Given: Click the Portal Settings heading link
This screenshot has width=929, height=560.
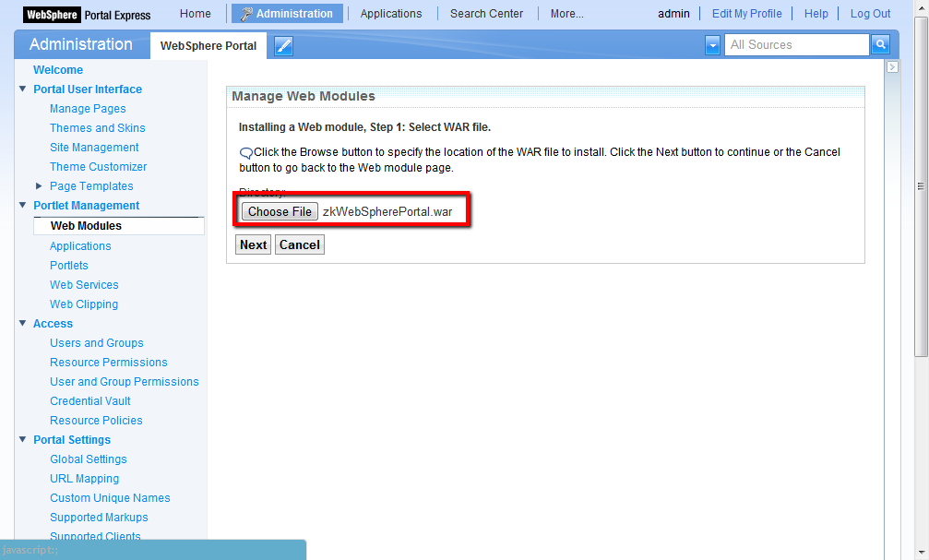Looking at the screenshot, I should (x=72, y=440).
